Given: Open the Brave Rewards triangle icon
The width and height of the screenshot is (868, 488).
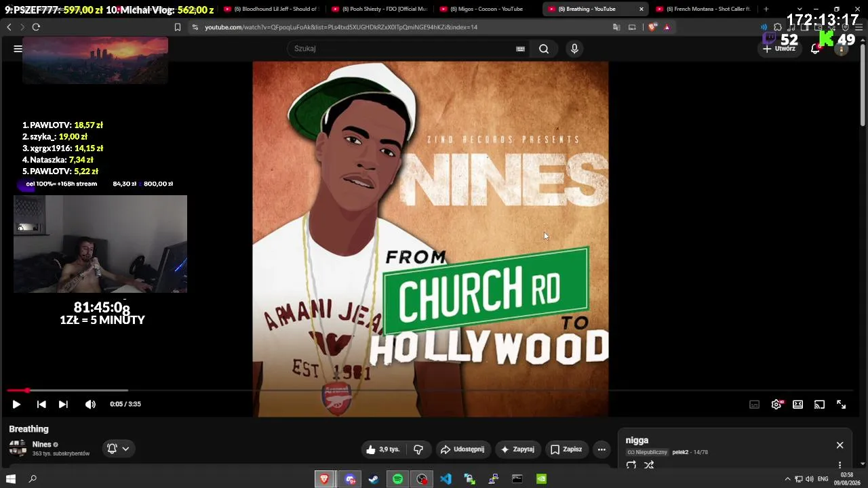Looking at the screenshot, I should pos(667,27).
